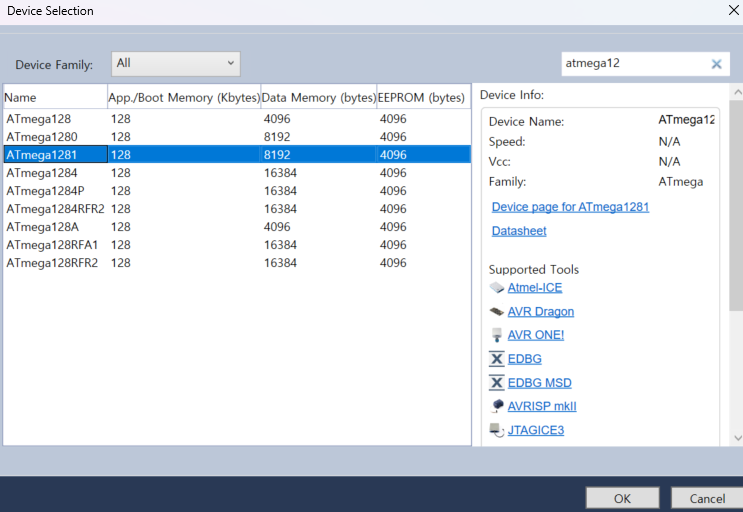Open the AVR Dragon link

pos(541,311)
